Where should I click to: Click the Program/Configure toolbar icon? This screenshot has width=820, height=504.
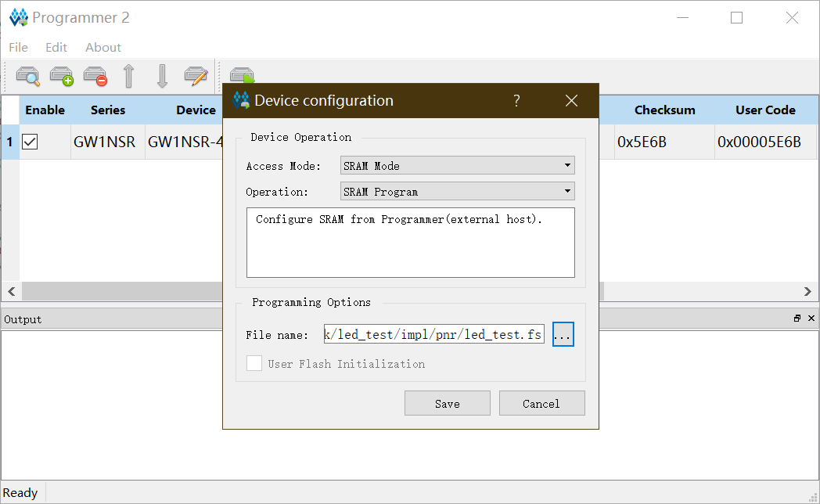click(x=242, y=75)
